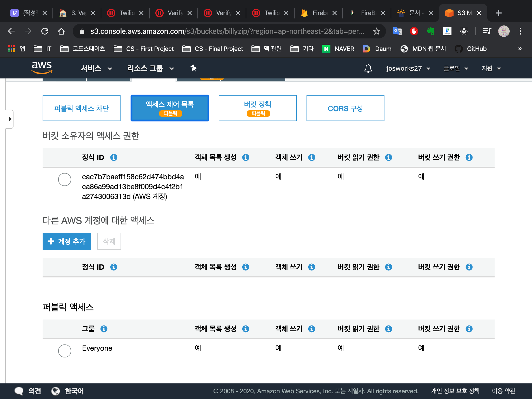Open the Google Translate extension icon
The image size is (532, 399).
point(397,31)
